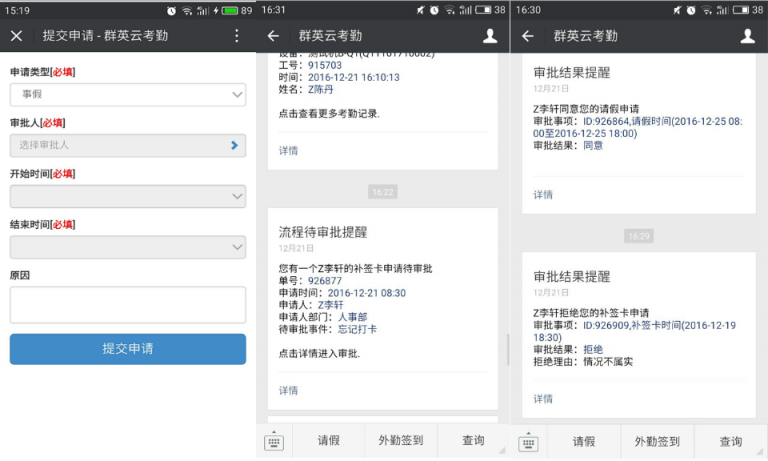Select 请假 in the middle screen bottom menu
This screenshot has width=768, height=461.
[x=329, y=441]
